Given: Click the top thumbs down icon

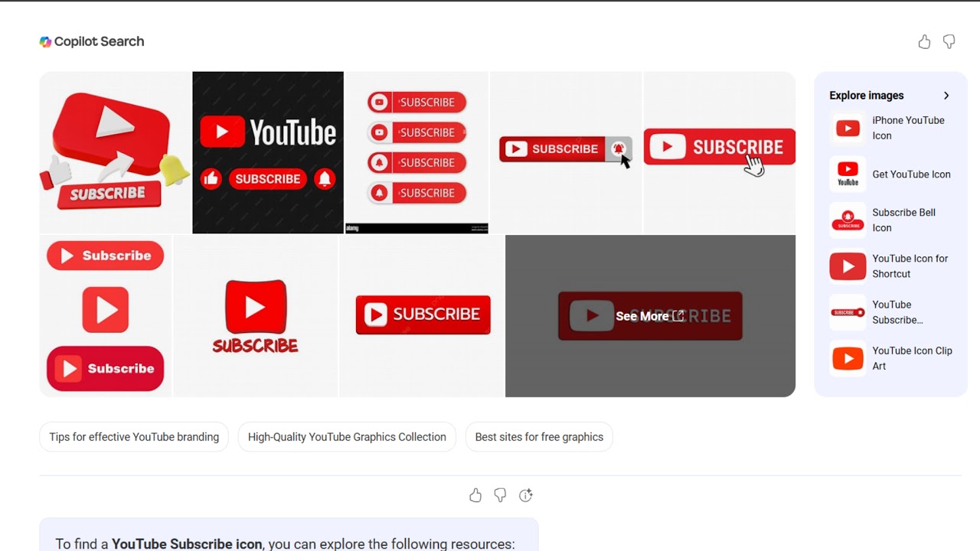Looking at the screenshot, I should pyautogui.click(x=949, y=42).
